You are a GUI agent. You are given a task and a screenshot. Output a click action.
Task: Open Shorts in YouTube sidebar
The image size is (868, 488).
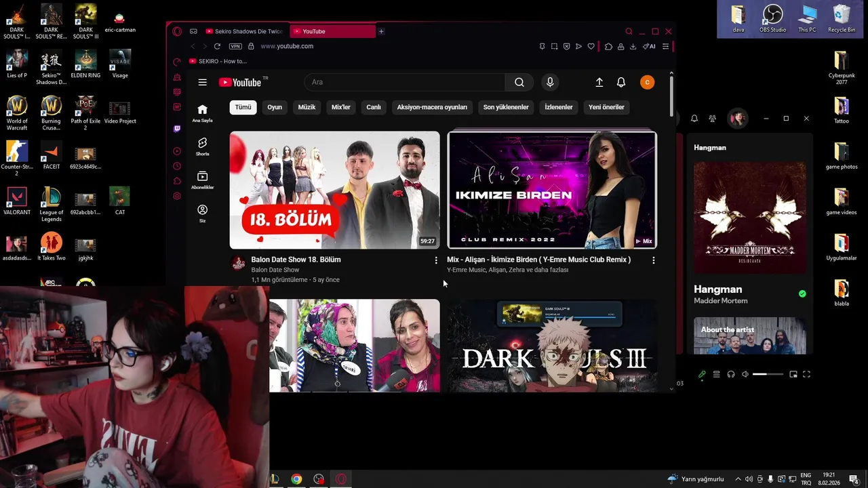pyautogui.click(x=202, y=146)
